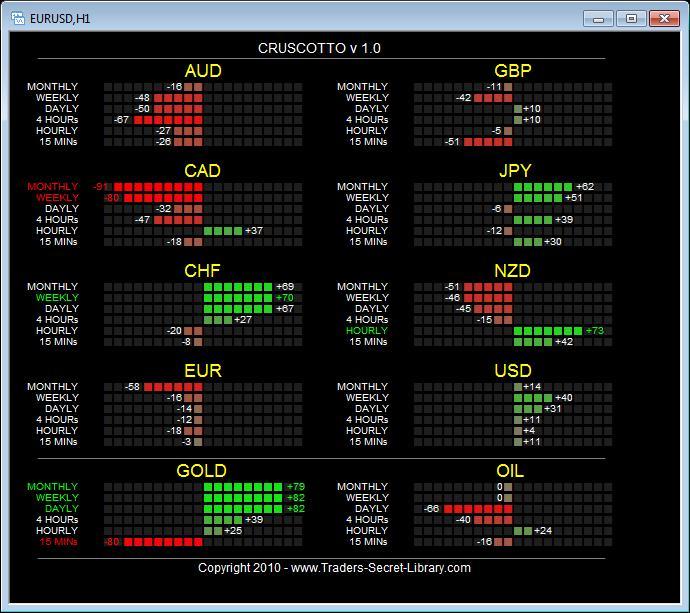Click the OIL DAYLY value -66
The image size is (690, 613).
431,509
